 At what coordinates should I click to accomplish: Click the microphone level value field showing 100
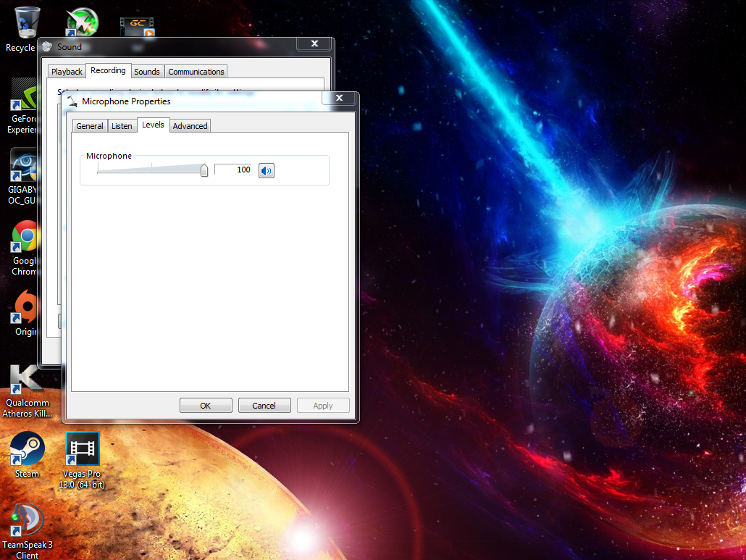pos(232,170)
